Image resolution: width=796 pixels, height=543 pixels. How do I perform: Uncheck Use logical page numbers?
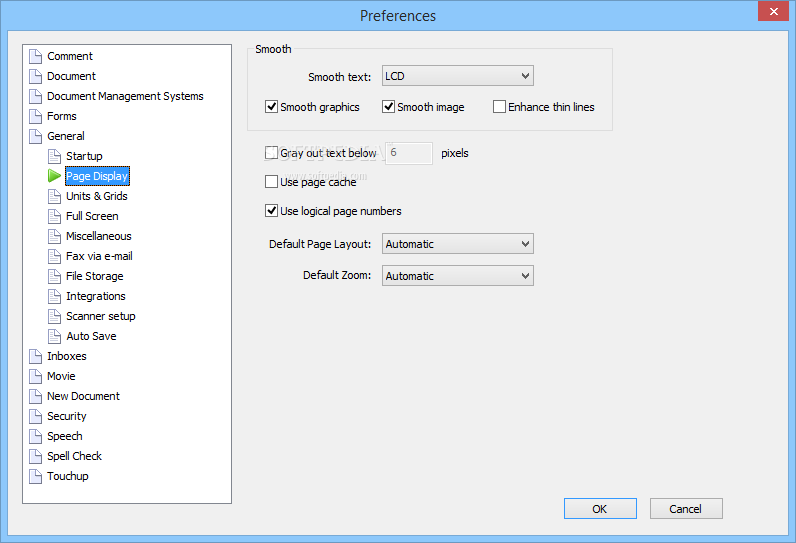coord(272,211)
